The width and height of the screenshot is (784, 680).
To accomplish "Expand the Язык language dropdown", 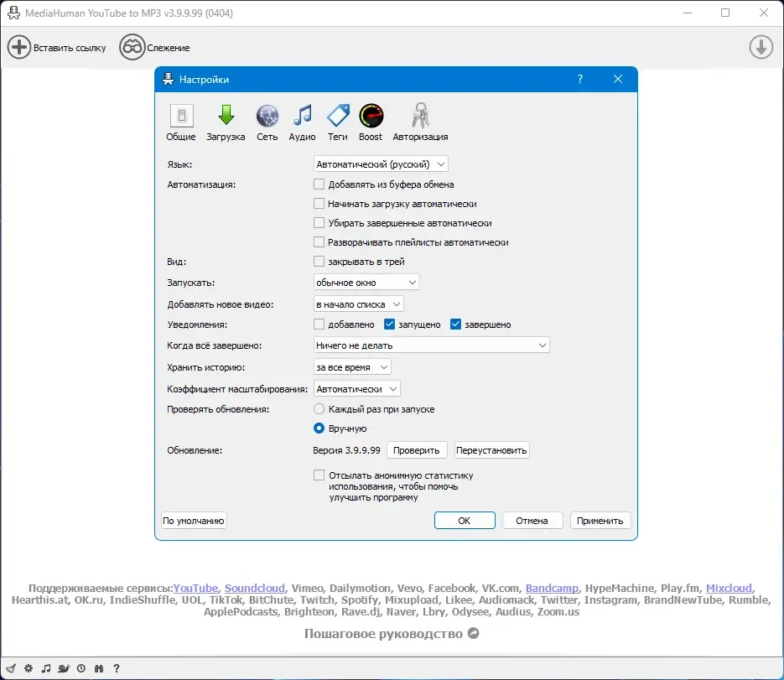I will (x=381, y=164).
